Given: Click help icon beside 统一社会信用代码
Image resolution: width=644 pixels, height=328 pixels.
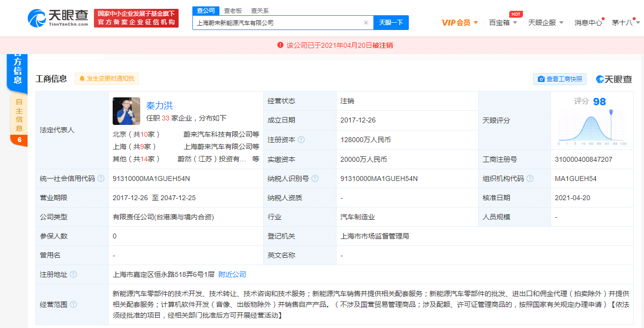Looking at the screenshot, I should (x=101, y=179).
